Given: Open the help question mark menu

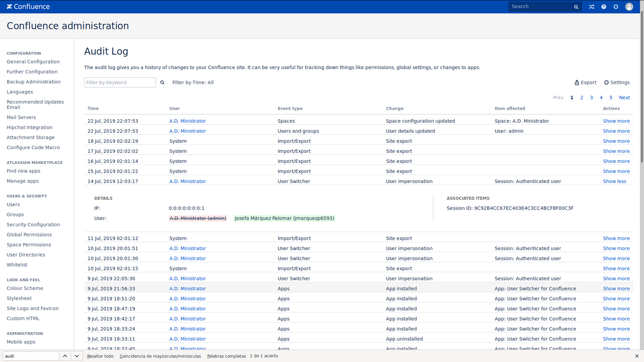Looking at the screenshot, I should pyautogui.click(x=604, y=7).
